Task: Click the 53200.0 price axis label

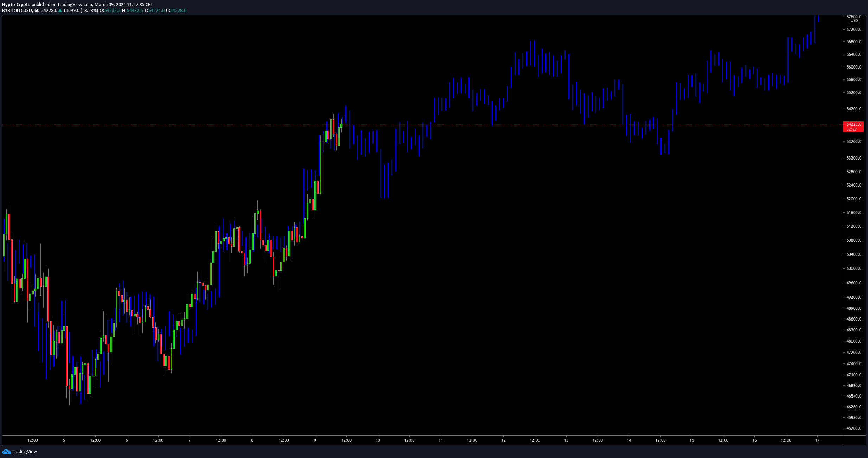Action: point(854,158)
